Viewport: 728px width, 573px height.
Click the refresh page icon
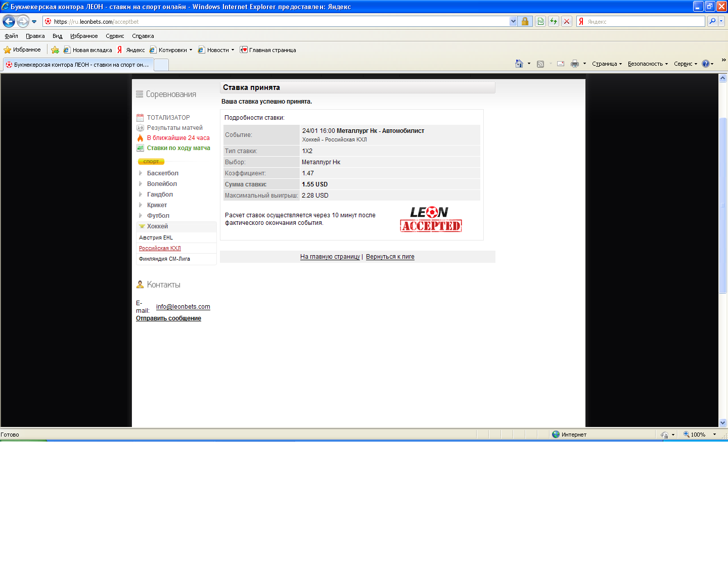click(554, 21)
